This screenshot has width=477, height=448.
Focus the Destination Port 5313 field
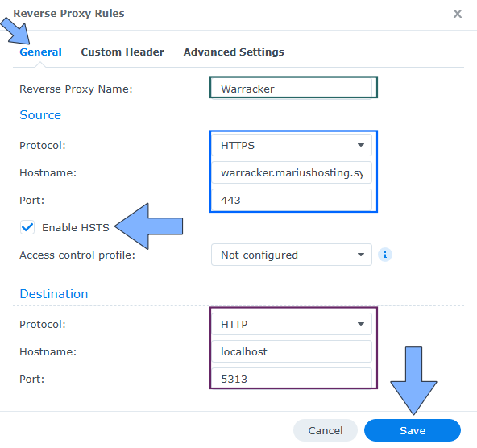(292, 378)
